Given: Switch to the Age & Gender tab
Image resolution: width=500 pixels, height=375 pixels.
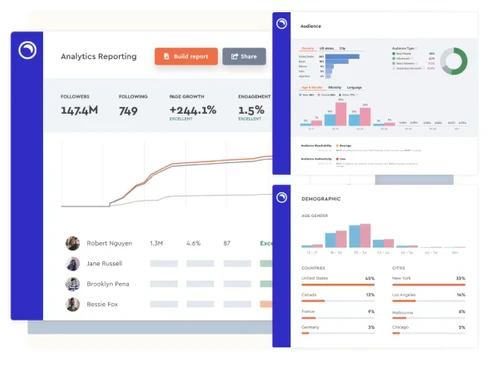Looking at the screenshot, I should coord(312,87).
